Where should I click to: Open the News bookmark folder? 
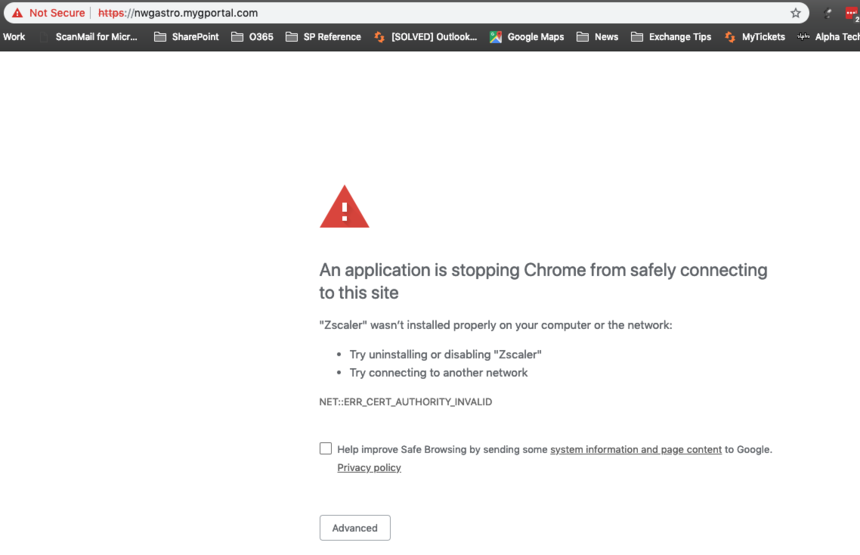click(x=597, y=37)
